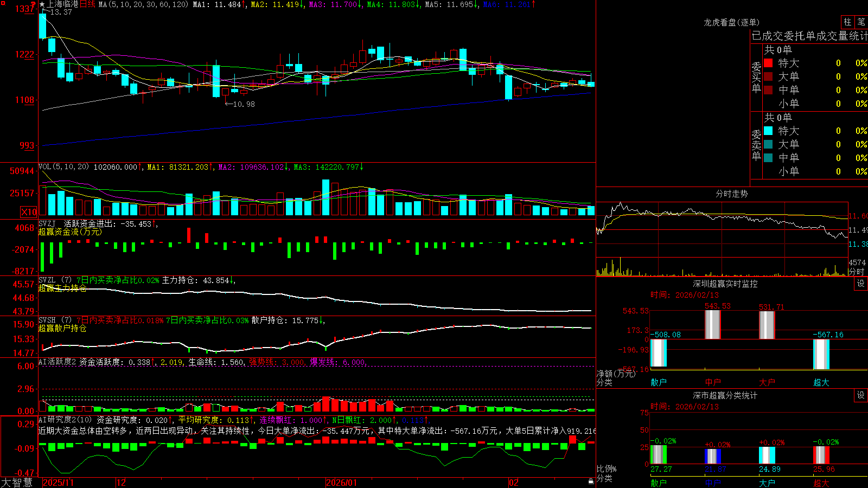Open settings 设 for 深圳超赢实时监控
The image size is (868, 488).
(861, 284)
